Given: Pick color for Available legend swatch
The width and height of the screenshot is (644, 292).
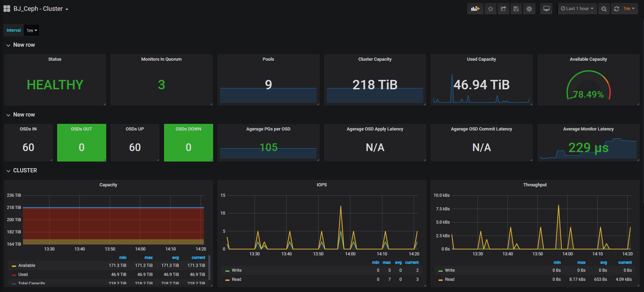Looking at the screenshot, I should coord(14,266).
